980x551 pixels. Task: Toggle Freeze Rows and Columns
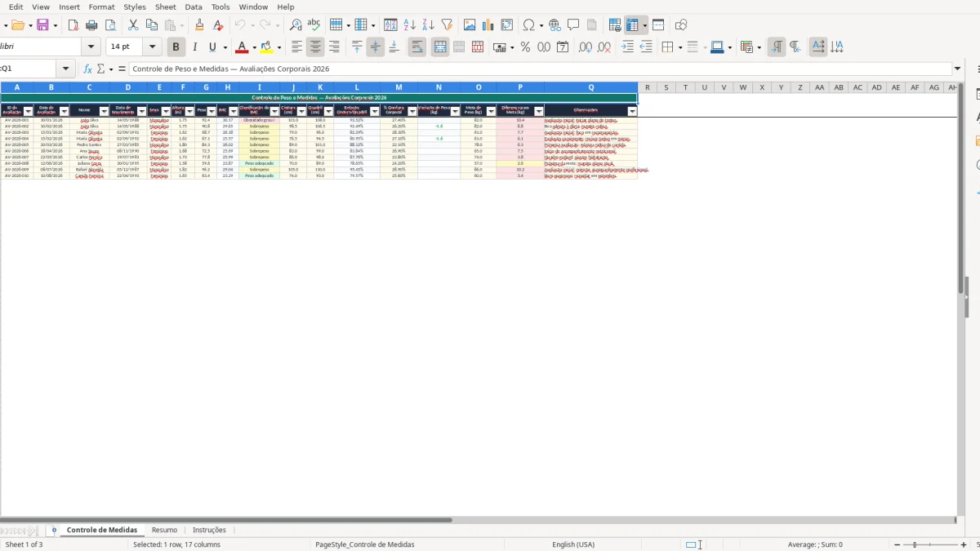[633, 25]
